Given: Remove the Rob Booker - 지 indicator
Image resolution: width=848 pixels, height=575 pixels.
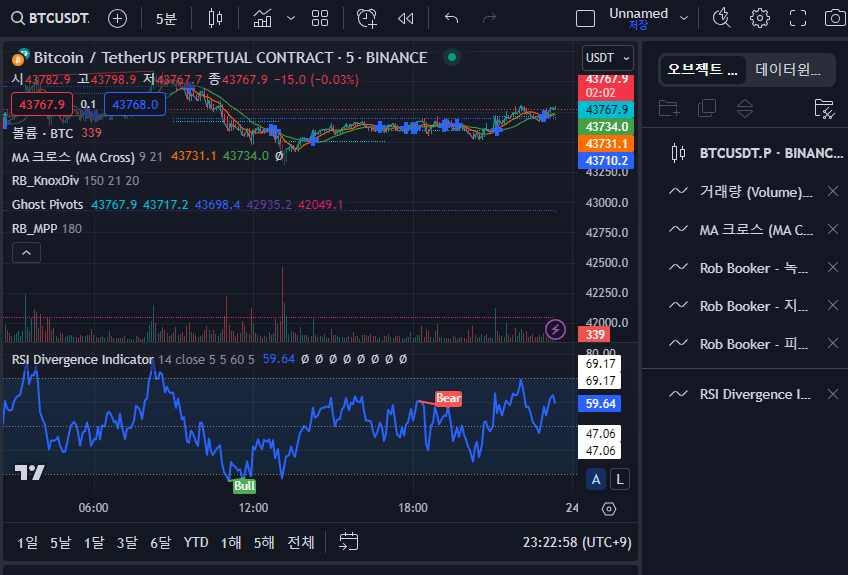Looking at the screenshot, I should pyautogui.click(x=833, y=305).
